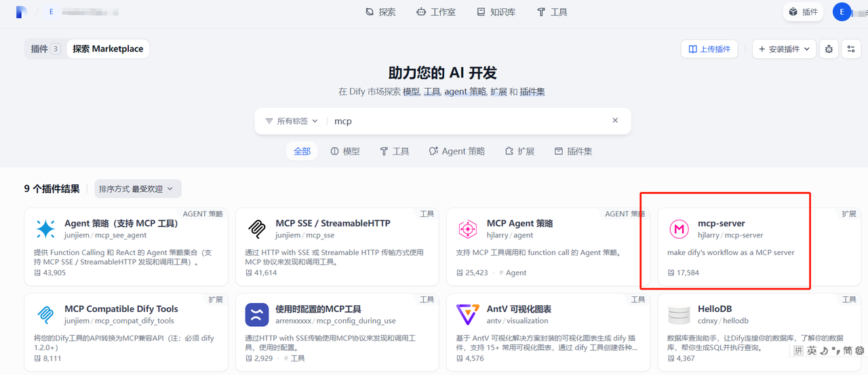Expand the 安装插件 dropdown
868x375 pixels.
click(x=784, y=49)
